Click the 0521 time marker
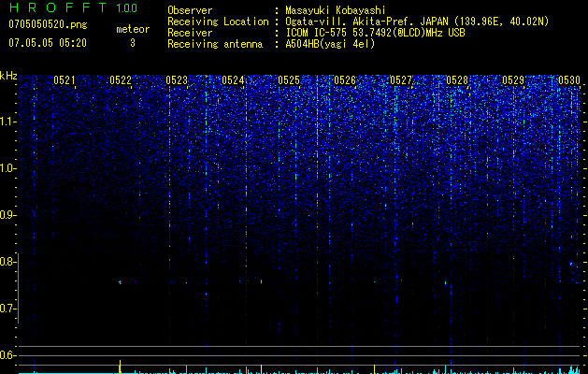The height and width of the screenshot is (374, 588). click(65, 80)
